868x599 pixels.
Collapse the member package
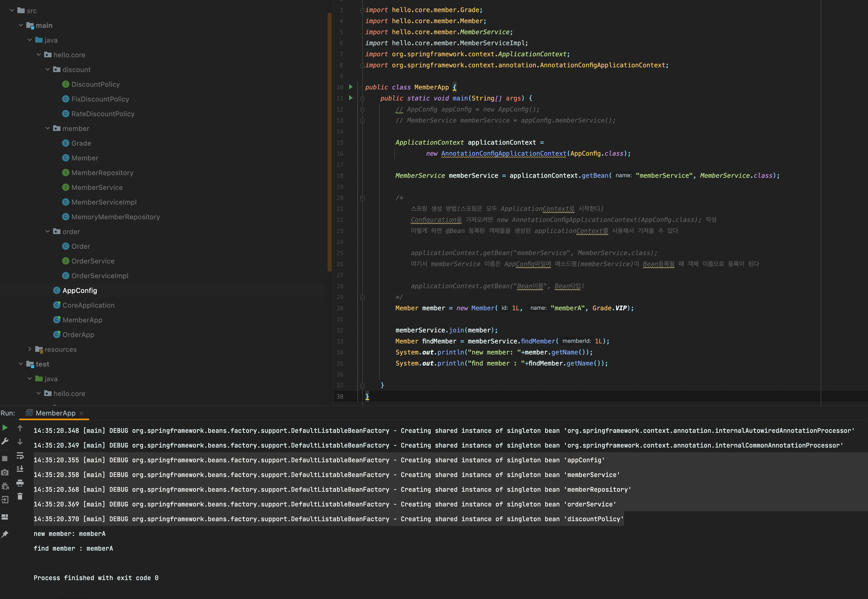coord(48,128)
